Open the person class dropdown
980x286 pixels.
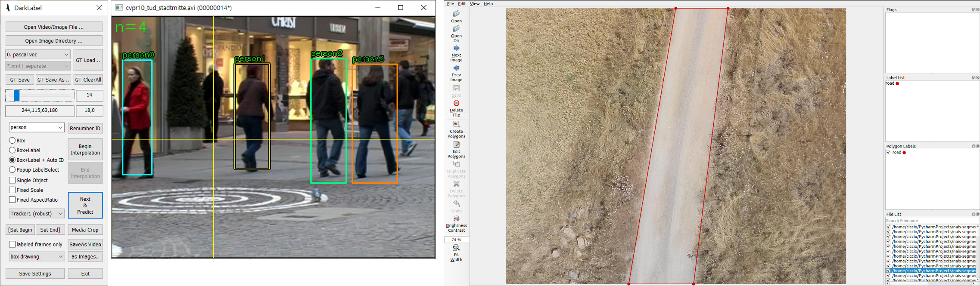[x=37, y=127]
